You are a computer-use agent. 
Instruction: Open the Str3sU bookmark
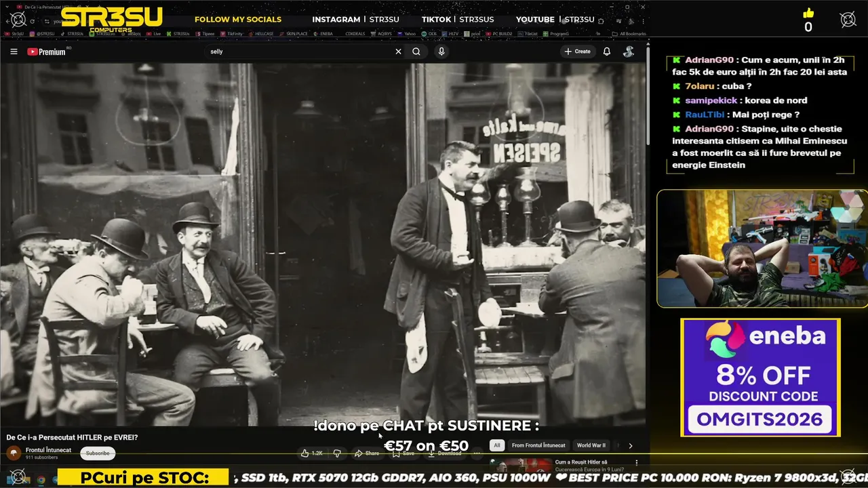click(x=14, y=33)
